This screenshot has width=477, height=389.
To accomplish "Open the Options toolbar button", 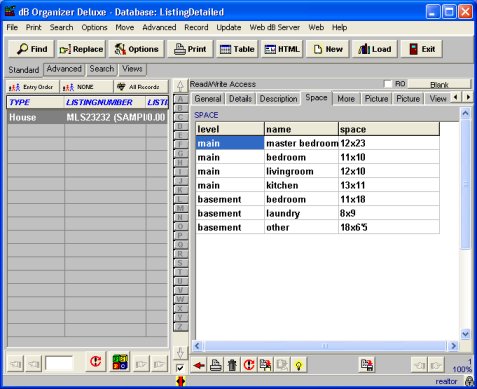I will coord(136,49).
